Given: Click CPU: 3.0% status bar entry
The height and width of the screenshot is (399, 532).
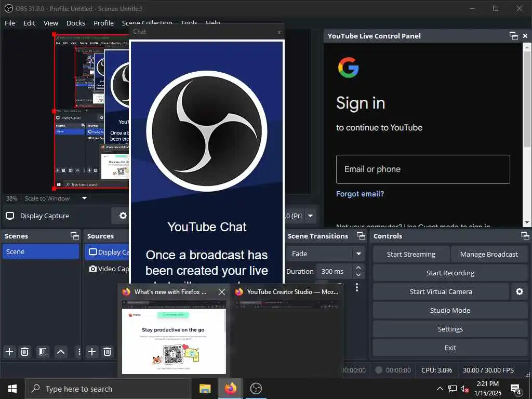Looking at the screenshot, I should pyautogui.click(x=436, y=370).
